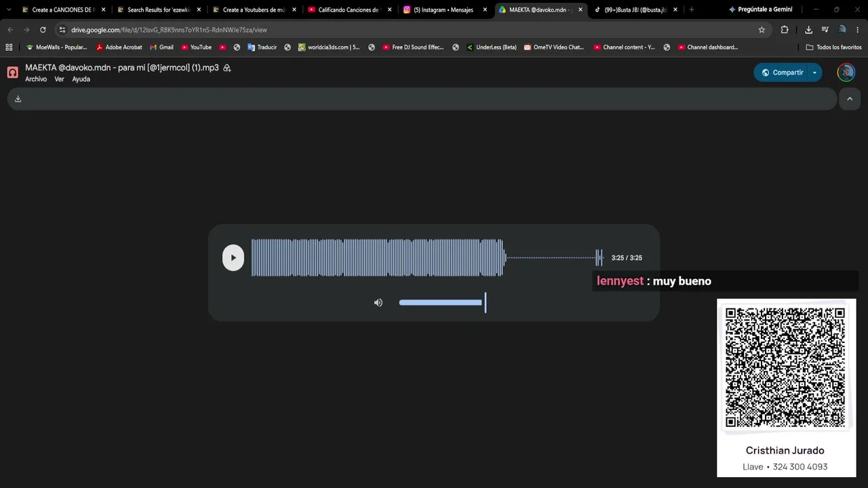Screen dimensions: 868x488
Task: Click the download icon in Drive toolbar
Action: click(x=18, y=99)
